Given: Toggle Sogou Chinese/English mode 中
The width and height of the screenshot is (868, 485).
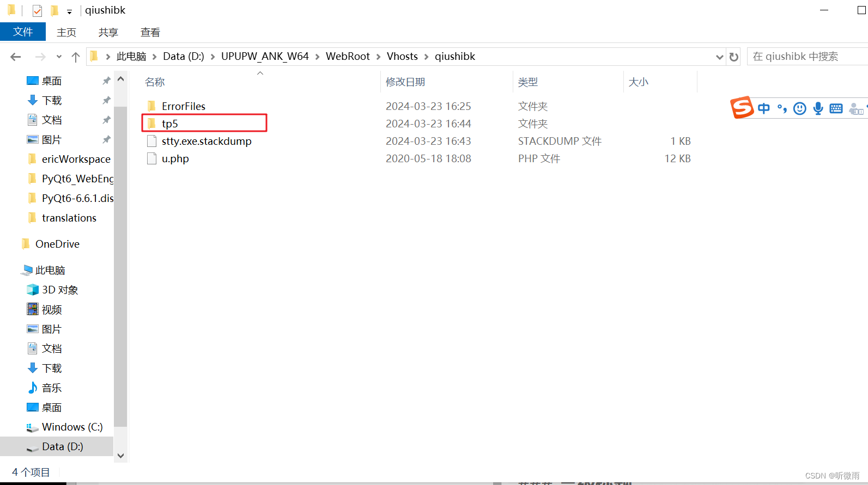Looking at the screenshot, I should (764, 108).
